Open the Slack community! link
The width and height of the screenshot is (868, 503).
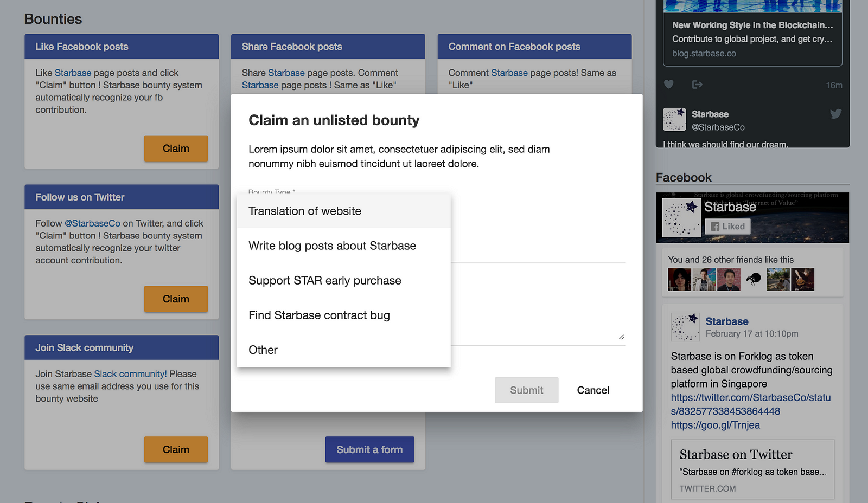coord(130,374)
